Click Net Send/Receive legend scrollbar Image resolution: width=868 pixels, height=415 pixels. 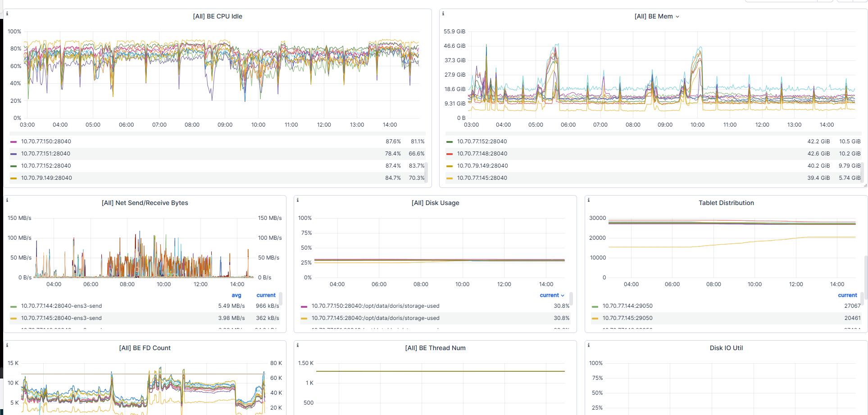(281, 299)
